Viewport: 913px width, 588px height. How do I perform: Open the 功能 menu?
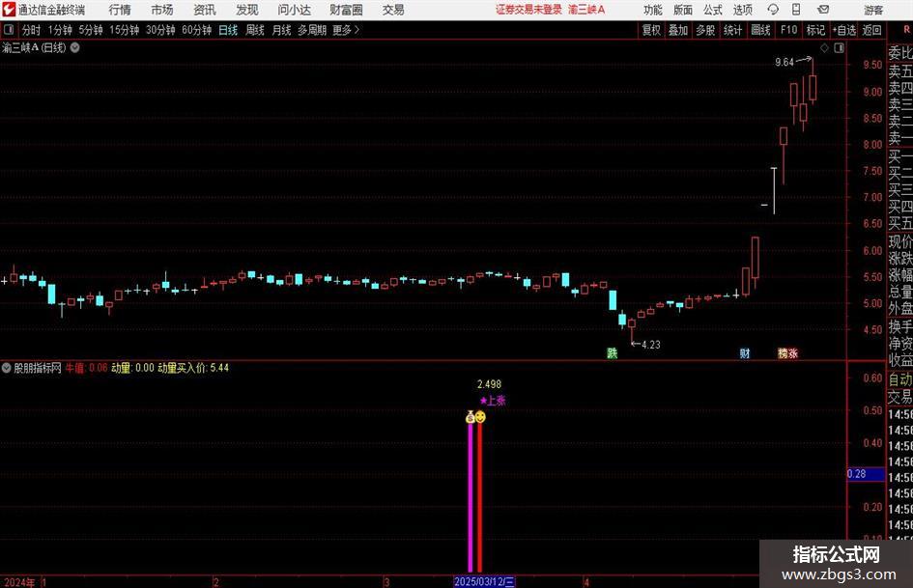click(653, 10)
